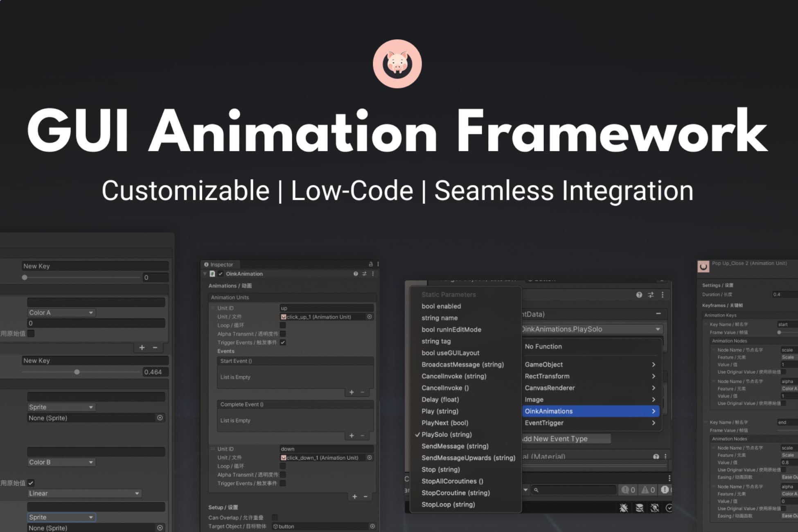Viewport: 798px width, 532px height.
Task: Click the Inspector panel lock icon
Action: click(x=370, y=264)
